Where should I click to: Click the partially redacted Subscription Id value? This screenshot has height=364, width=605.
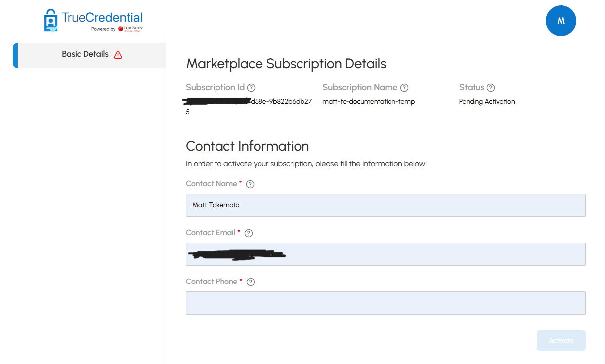click(x=281, y=102)
